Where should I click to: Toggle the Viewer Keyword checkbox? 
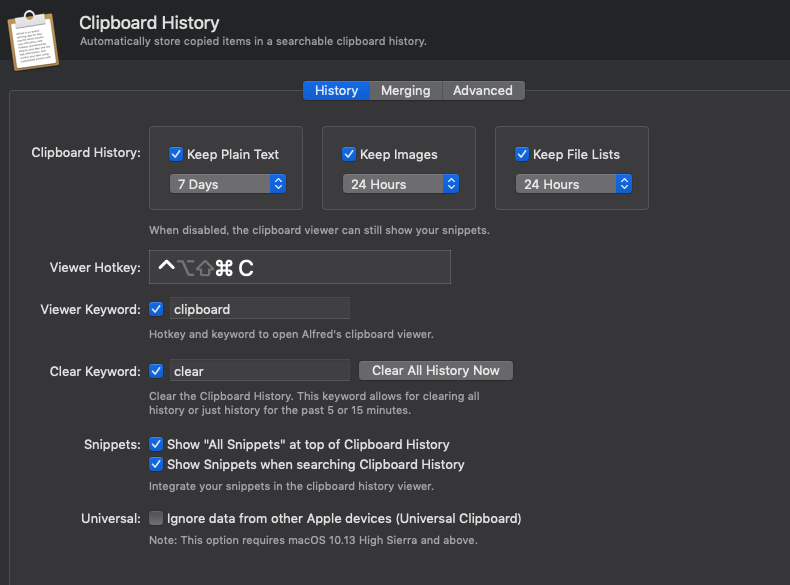pyautogui.click(x=156, y=309)
